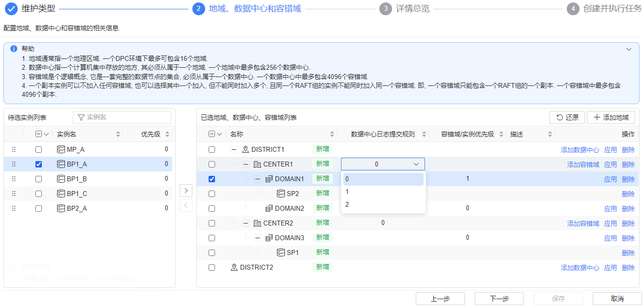Screen dimensions: 644x307
Task: Click the BP1_B instance icon
Action: (61, 179)
